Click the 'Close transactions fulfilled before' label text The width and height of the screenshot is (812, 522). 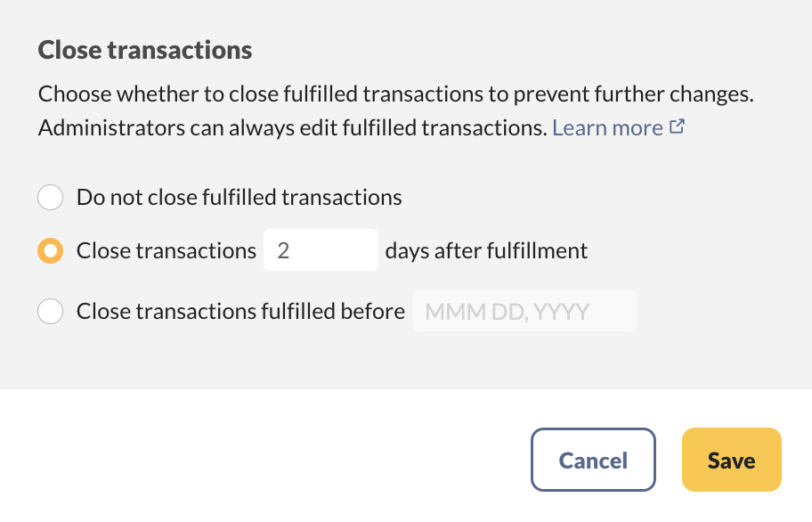pos(240,311)
